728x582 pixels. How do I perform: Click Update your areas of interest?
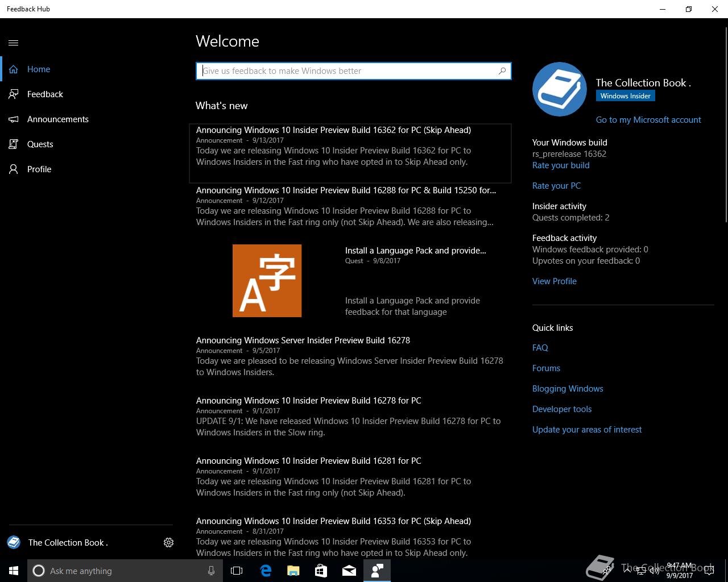tap(587, 430)
